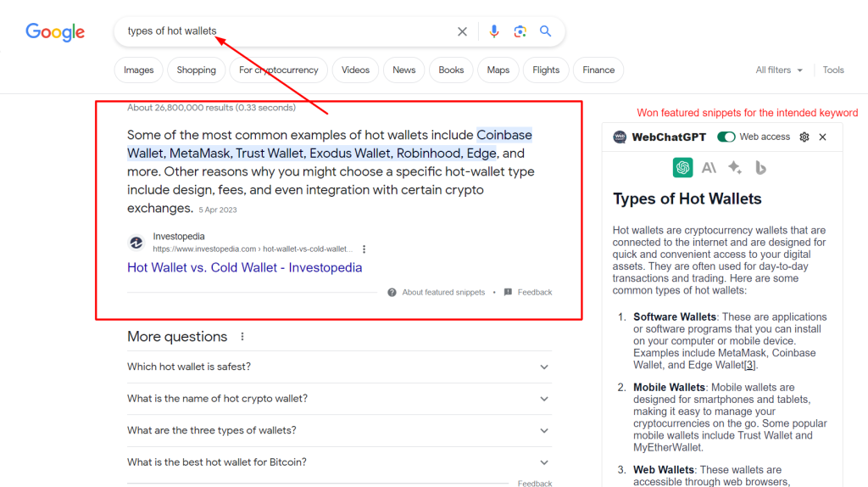
Task: Open the three-dot menu beside Investopedia URL
Action: point(364,249)
